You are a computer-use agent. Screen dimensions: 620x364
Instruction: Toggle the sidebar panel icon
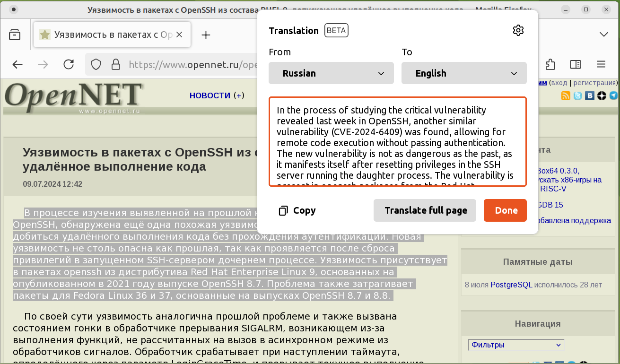[x=575, y=64]
